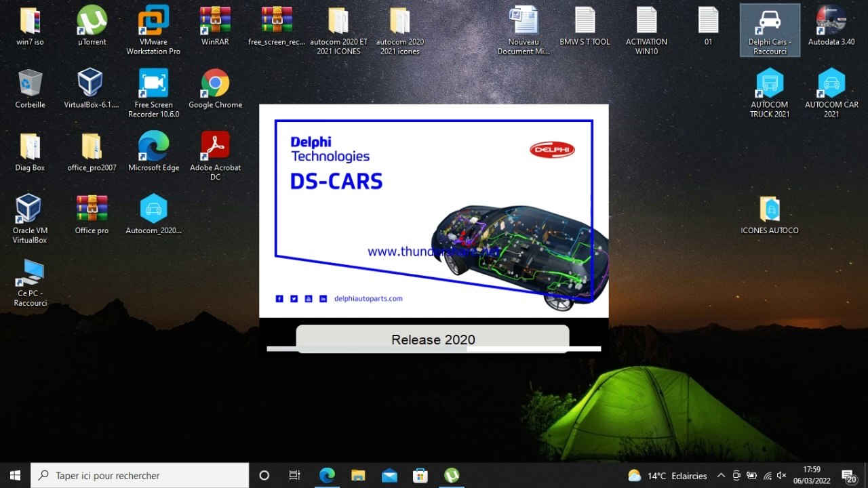Viewport: 868px width, 488px height.
Task: Click the 'Taper ici pour rechercher' search box
Action: pyautogui.click(x=140, y=475)
